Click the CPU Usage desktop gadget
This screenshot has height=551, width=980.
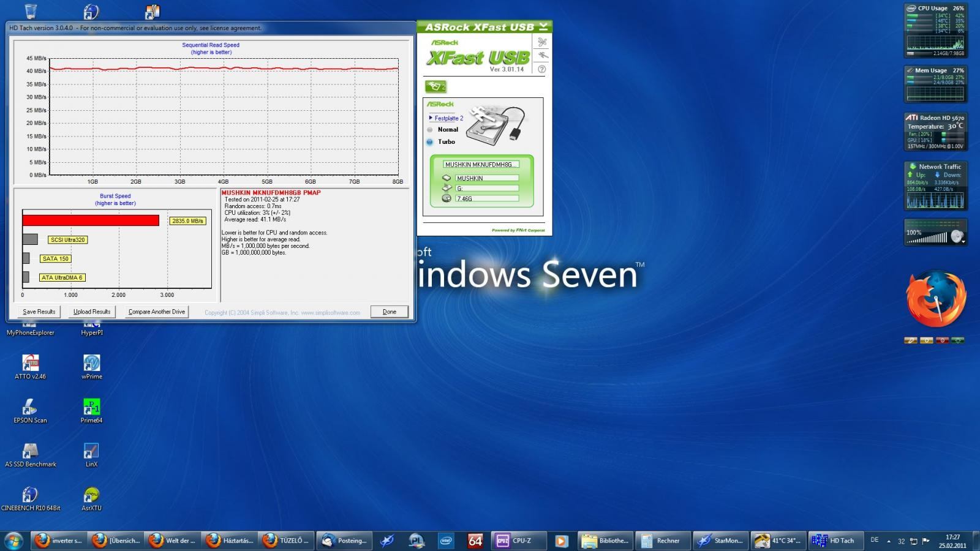click(935, 31)
